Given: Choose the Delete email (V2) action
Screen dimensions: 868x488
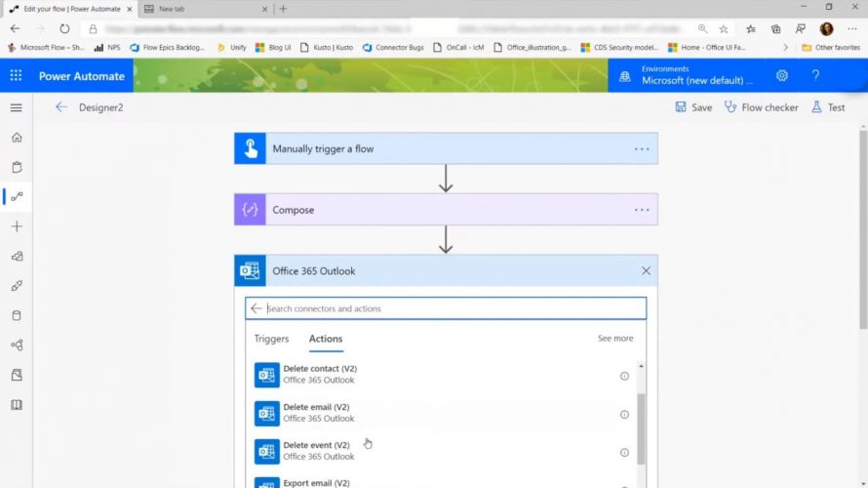Looking at the screenshot, I should point(443,413).
